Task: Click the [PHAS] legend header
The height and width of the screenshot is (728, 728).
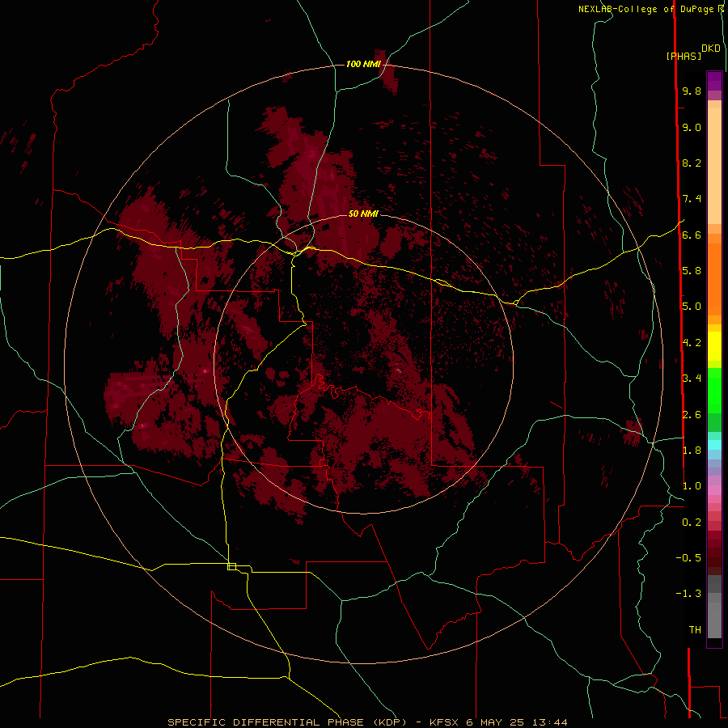Action: pos(684,57)
